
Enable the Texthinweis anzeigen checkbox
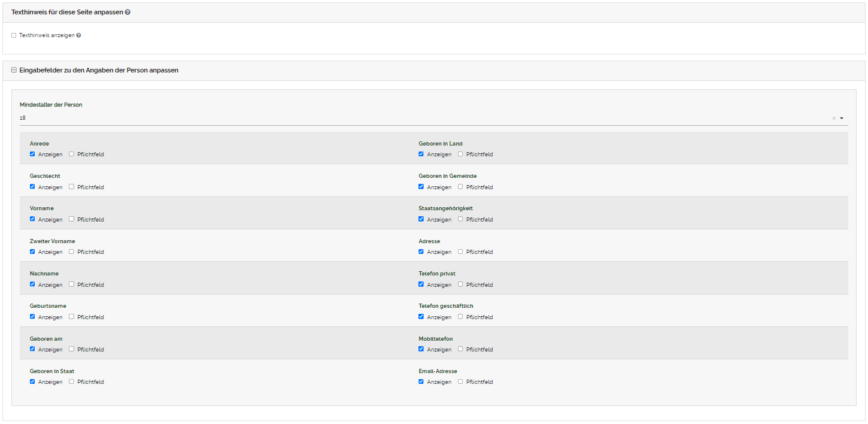(x=14, y=35)
